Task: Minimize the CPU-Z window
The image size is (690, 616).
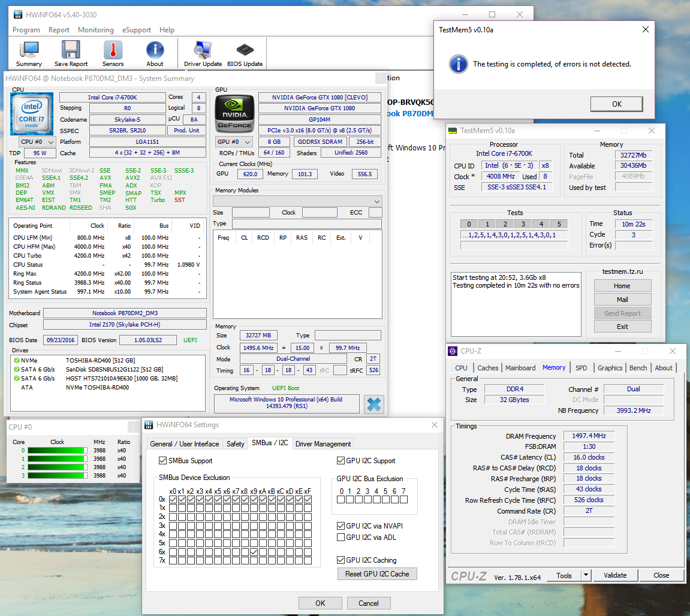Action: pos(618,351)
